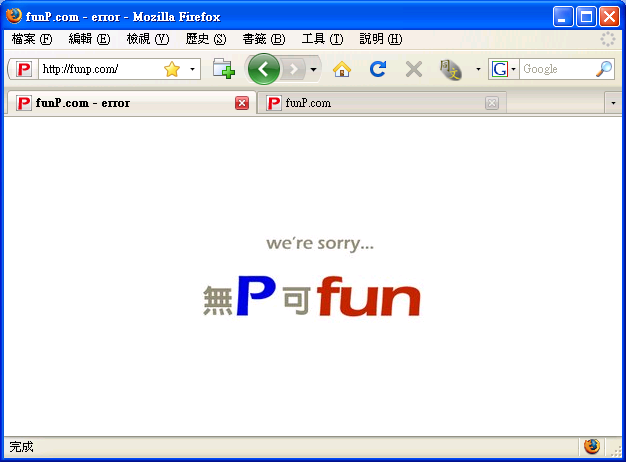Minimize the Firefox window

click(563, 17)
